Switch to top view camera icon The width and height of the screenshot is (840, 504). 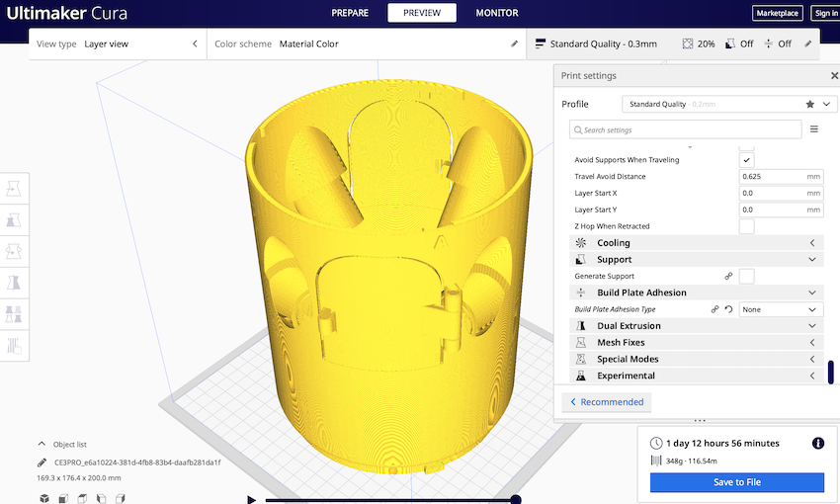(x=82, y=499)
